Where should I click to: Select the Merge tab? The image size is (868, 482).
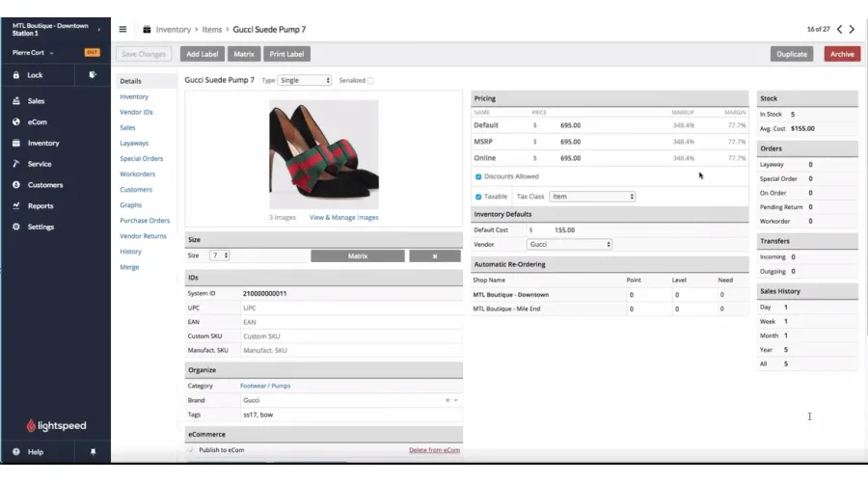pos(129,267)
